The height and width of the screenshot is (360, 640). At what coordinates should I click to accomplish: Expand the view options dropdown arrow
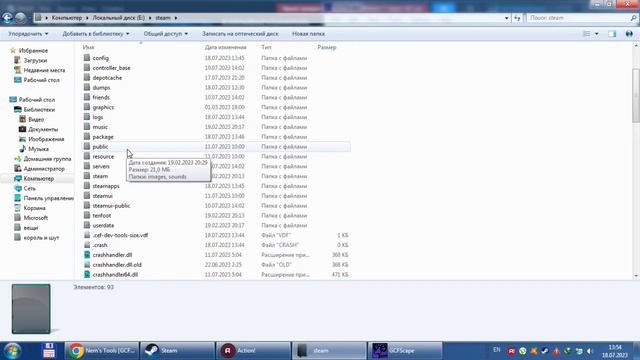pyautogui.click(x=597, y=34)
